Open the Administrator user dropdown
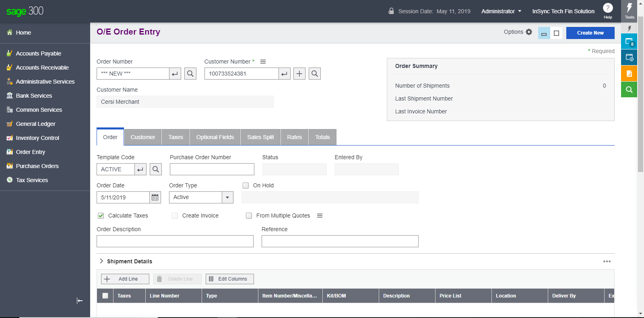The width and height of the screenshot is (644, 318). (501, 11)
